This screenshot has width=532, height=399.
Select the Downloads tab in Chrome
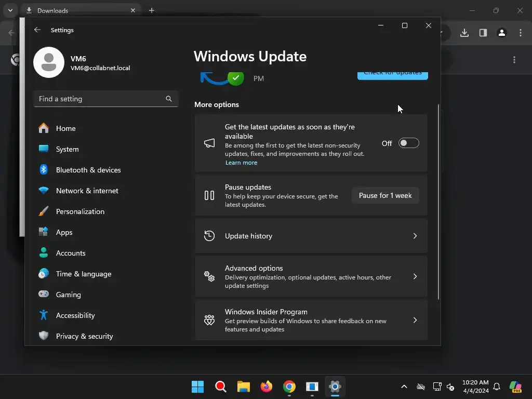click(x=81, y=10)
